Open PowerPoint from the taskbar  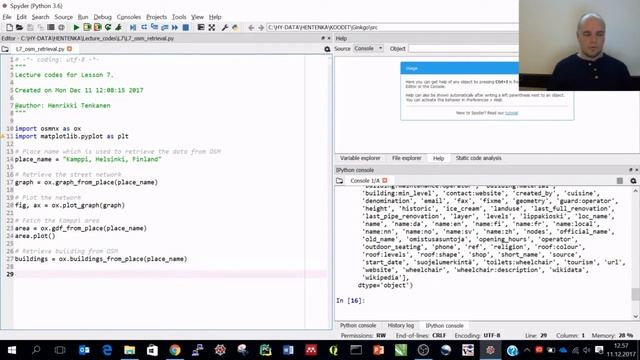click(378, 350)
